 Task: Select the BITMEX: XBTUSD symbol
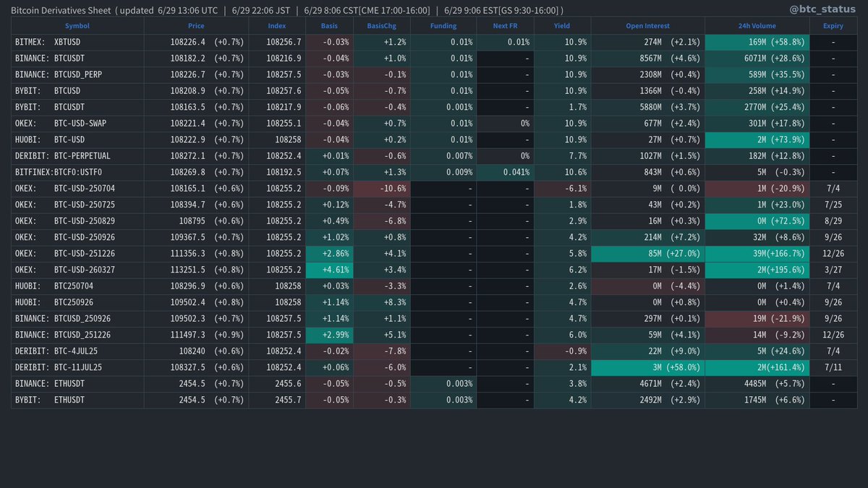(x=48, y=42)
